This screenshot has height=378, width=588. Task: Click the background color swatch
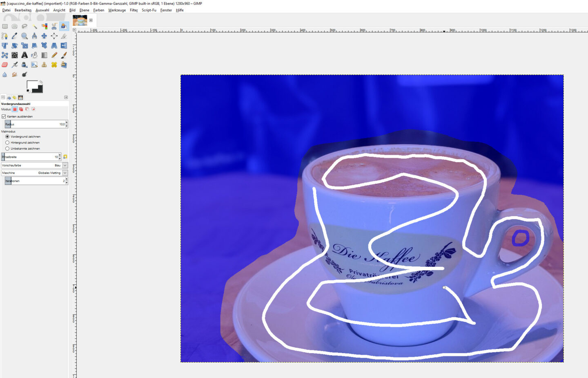point(39,89)
